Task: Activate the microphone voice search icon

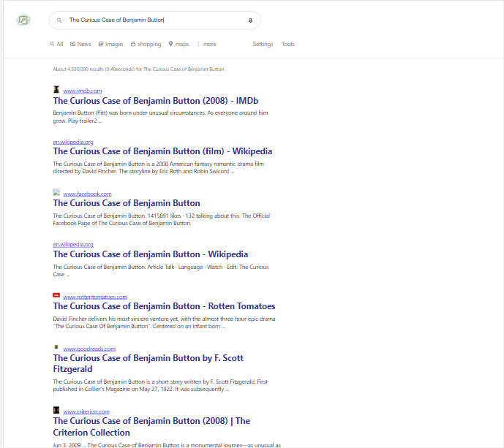Action: 250,20
